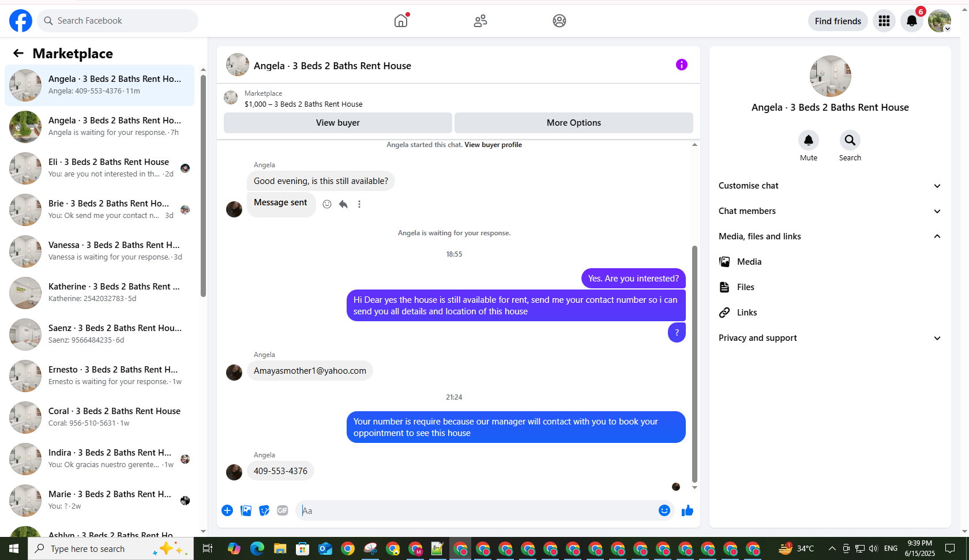
Task: Open the GIF picker
Action: [x=283, y=510]
